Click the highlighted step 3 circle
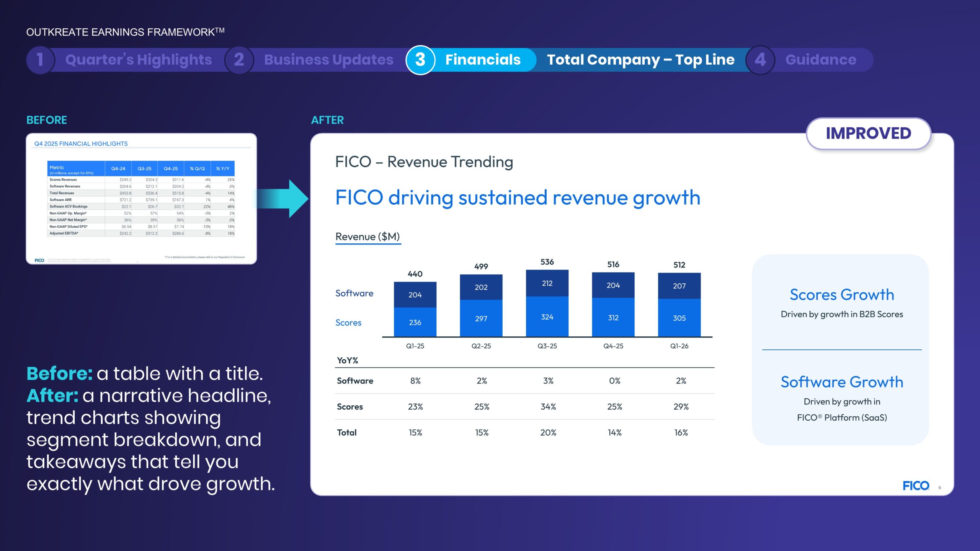980x551 pixels. pos(420,60)
